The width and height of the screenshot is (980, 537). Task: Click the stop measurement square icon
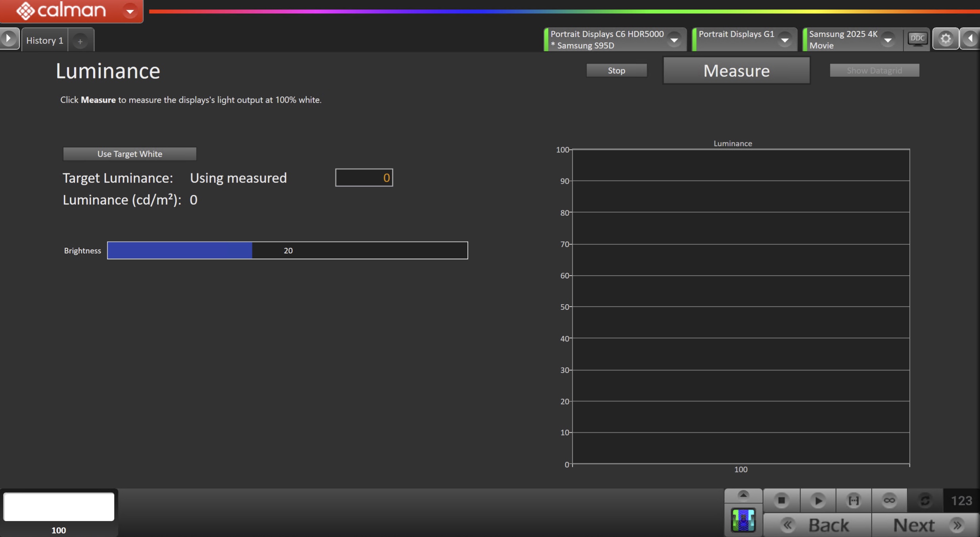pos(781,501)
